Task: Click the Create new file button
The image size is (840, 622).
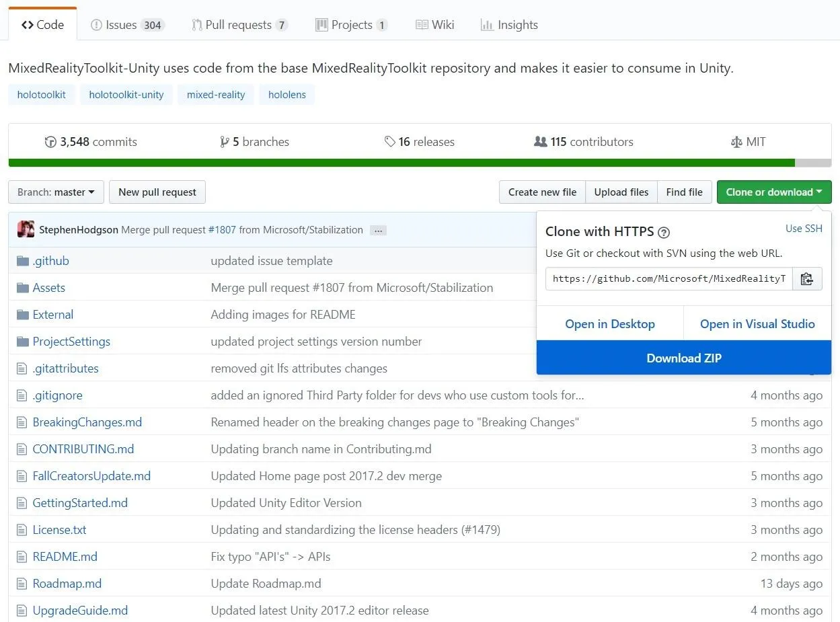Action: coord(543,192)
